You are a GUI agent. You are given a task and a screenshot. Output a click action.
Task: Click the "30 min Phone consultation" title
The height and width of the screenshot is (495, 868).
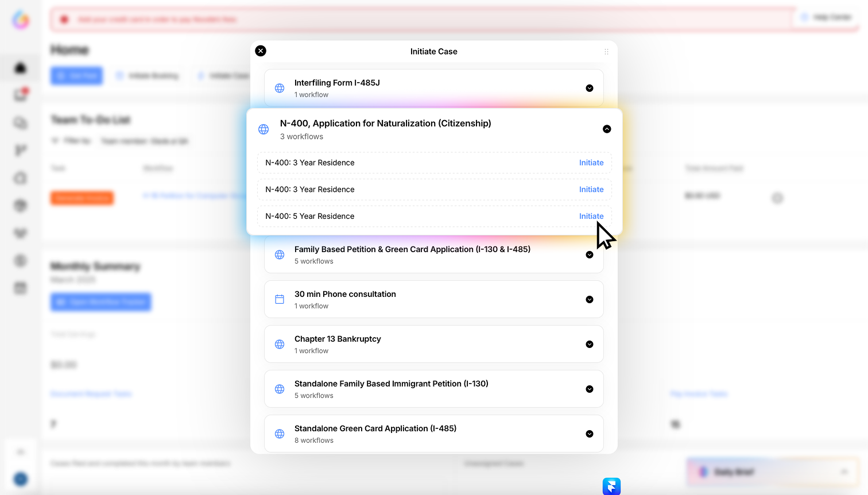(x=345, y=294)
